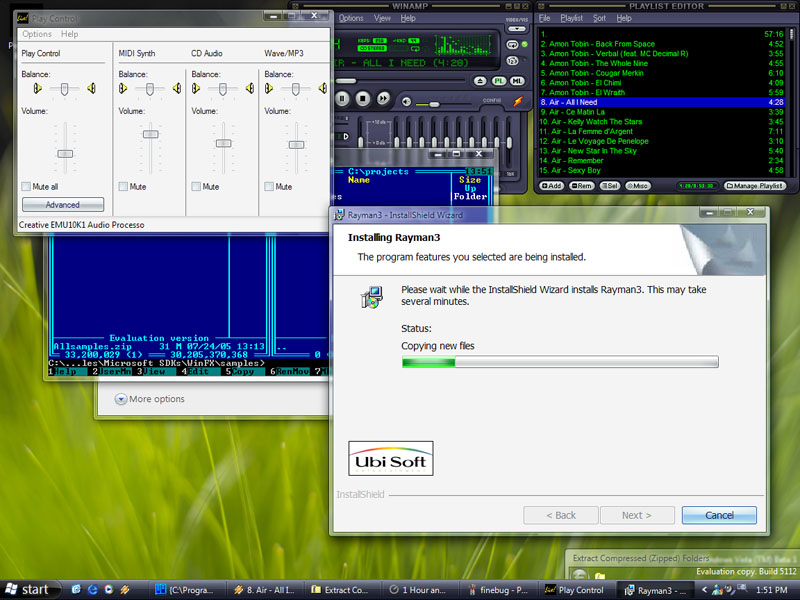The image size is (800, 600).
Task: Open Winamp Options menu
Action: (351, 18)
